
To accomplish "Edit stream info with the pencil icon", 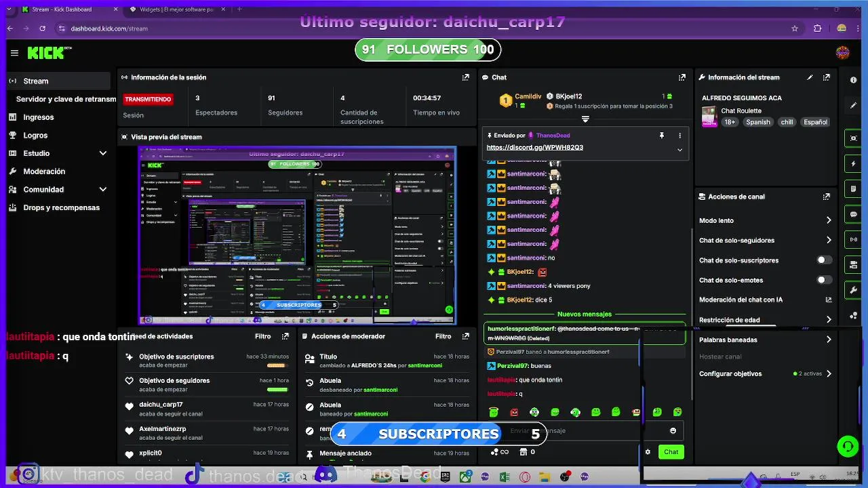I will tap(810, 77).
